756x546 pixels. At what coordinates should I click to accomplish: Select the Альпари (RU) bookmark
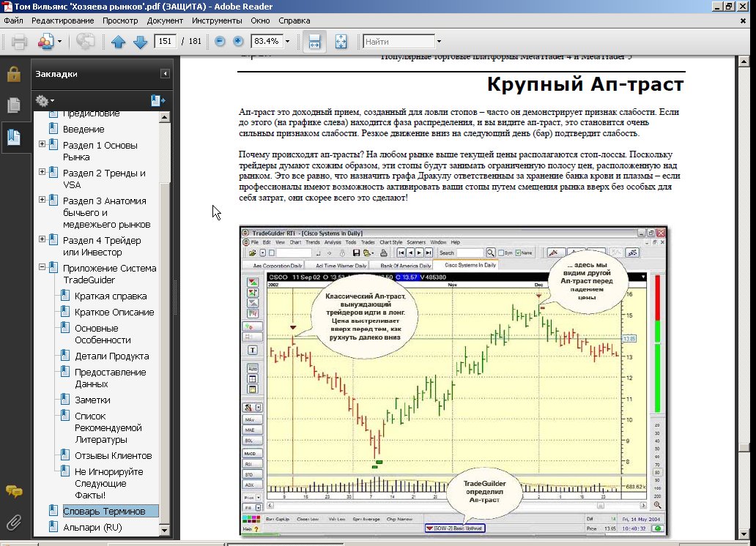(x=92, y=527)
